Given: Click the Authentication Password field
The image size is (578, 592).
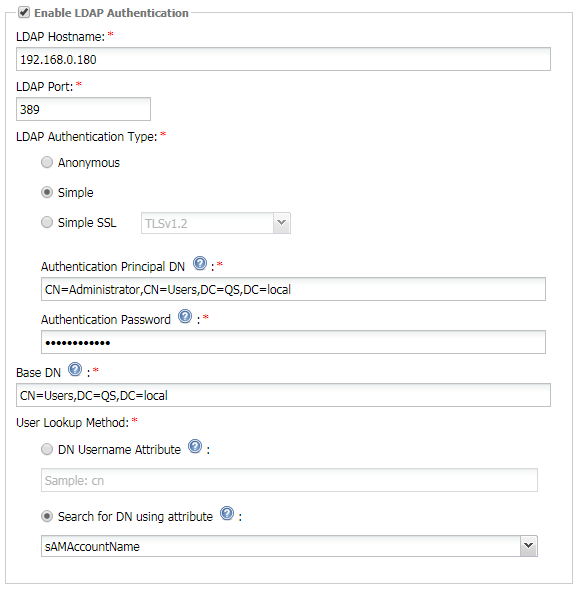Looking at the screenshot, I should point(293,342).
